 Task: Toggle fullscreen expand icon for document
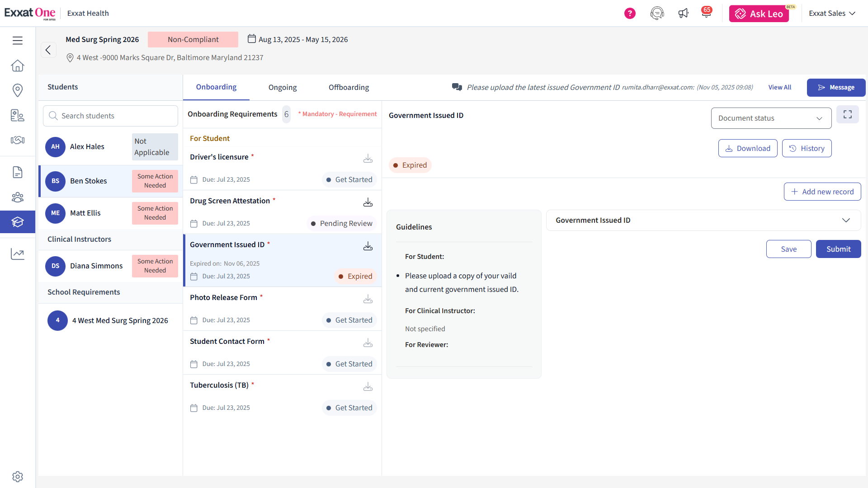point(848,115)
